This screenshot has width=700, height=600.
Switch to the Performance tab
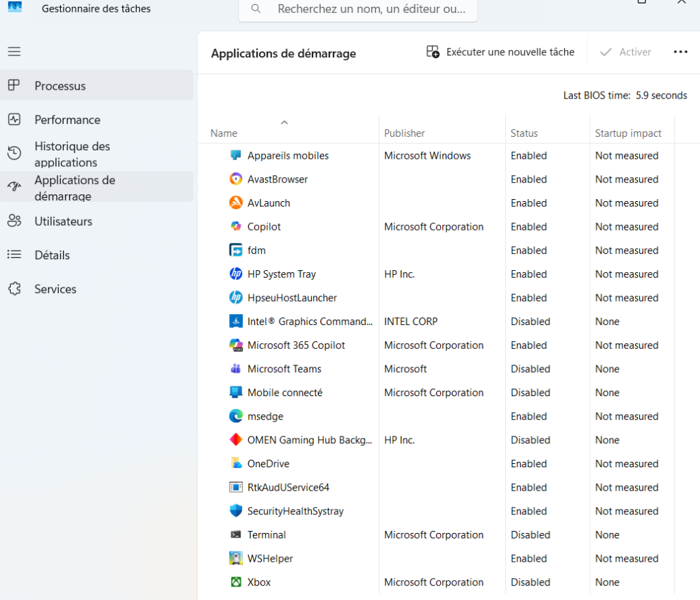pos(67,120)
